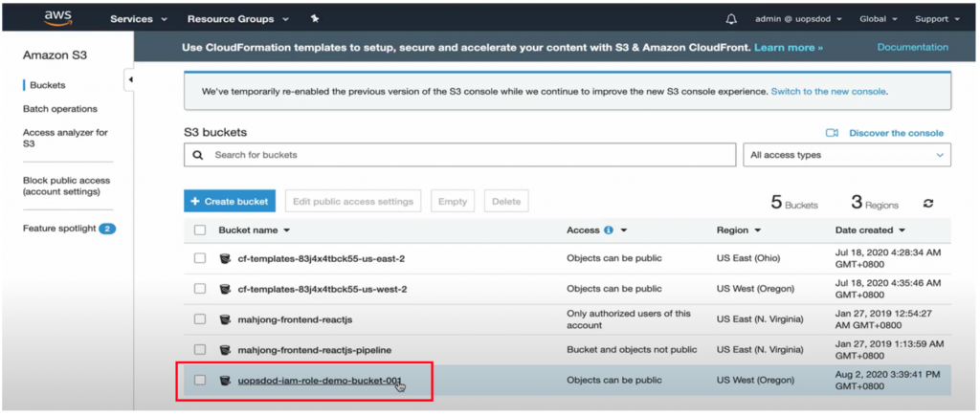The image size is (980, 416).
Task: Click 'Aug 2, 2020 3:39:41 PM' date cell
Action: (887, 380)
